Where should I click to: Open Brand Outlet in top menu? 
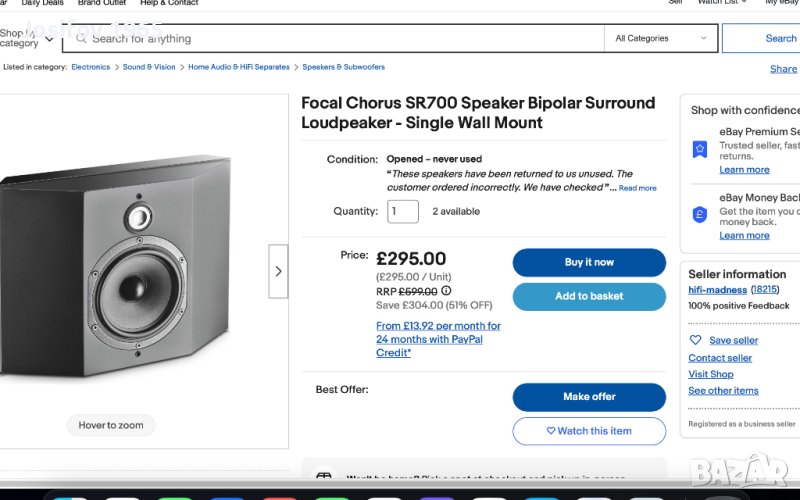click(104, 3)
